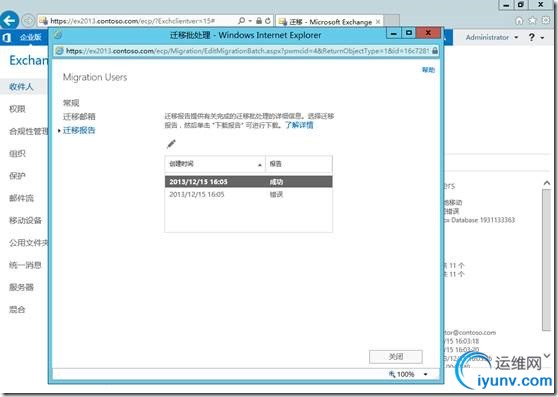
Task: Click the lock icon in main address bar
Action: click(259, 21)
